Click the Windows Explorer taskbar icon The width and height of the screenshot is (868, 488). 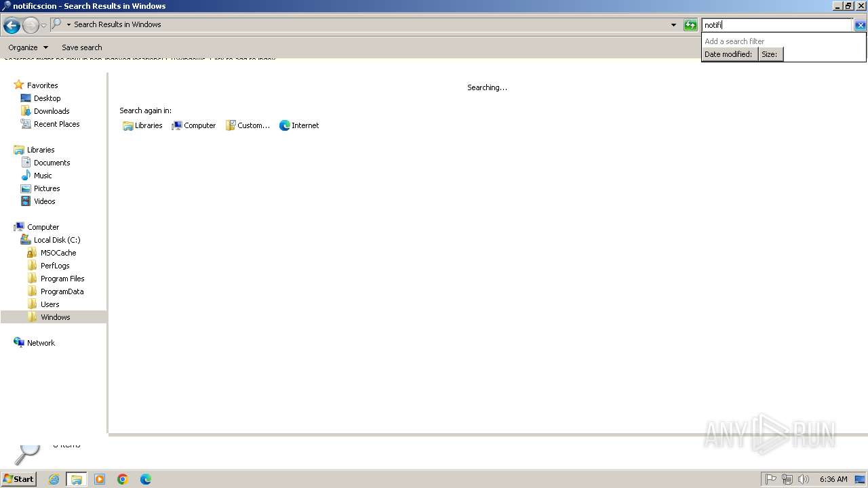click(x=77, y=479)
